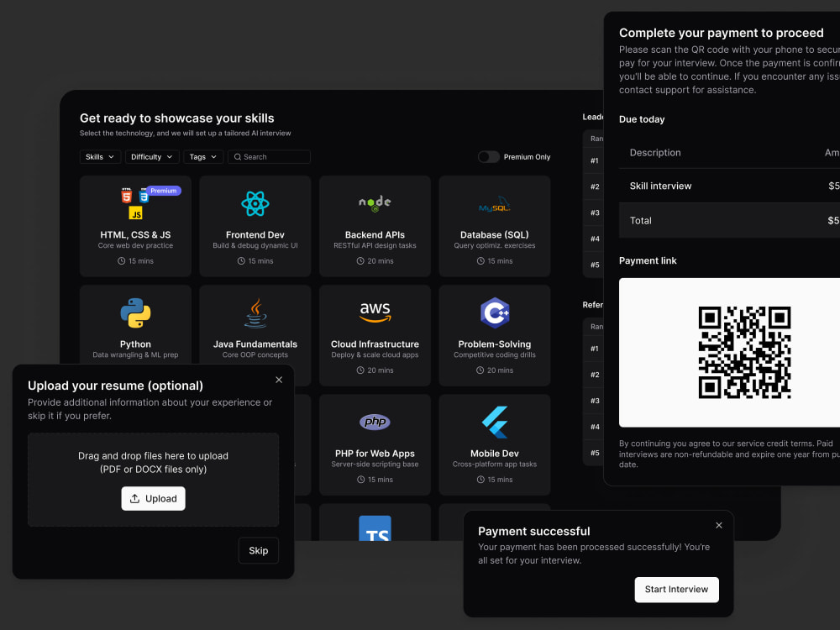Image resolution: width=840 pixels, height=630 pixels.
Task: Select the Database (SQL) title
Action: point(495,234)
